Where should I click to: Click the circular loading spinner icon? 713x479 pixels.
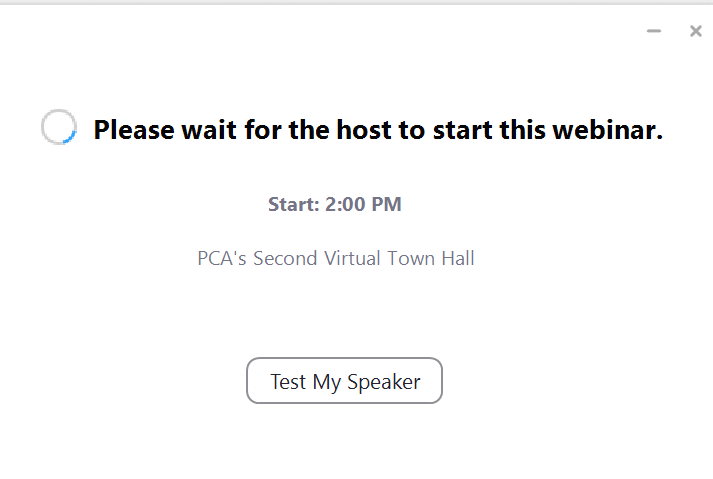coord(59,127)
